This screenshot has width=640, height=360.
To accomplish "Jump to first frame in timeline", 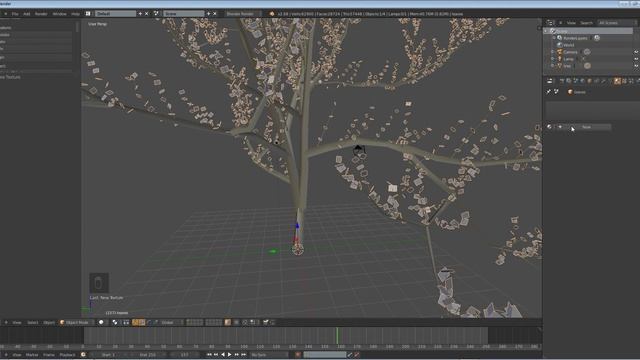I will (209, 355).
